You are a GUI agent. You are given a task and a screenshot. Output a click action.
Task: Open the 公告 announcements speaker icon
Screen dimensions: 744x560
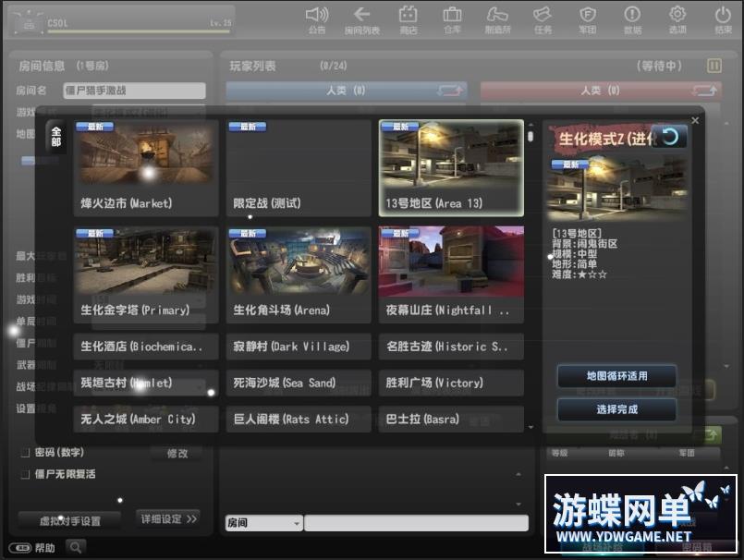coord(317,16)
